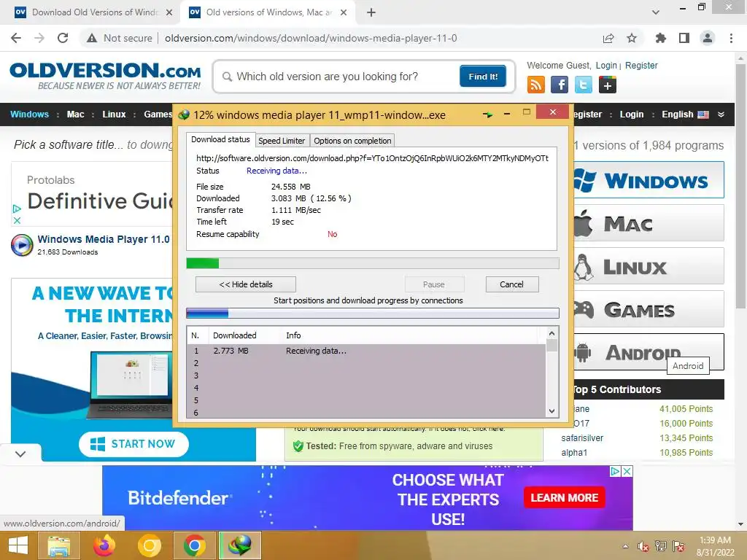The width and height of the screenshot is (747, 560).
Task: Expand the tab search chevron in Chrome
Action: point(656,12)
